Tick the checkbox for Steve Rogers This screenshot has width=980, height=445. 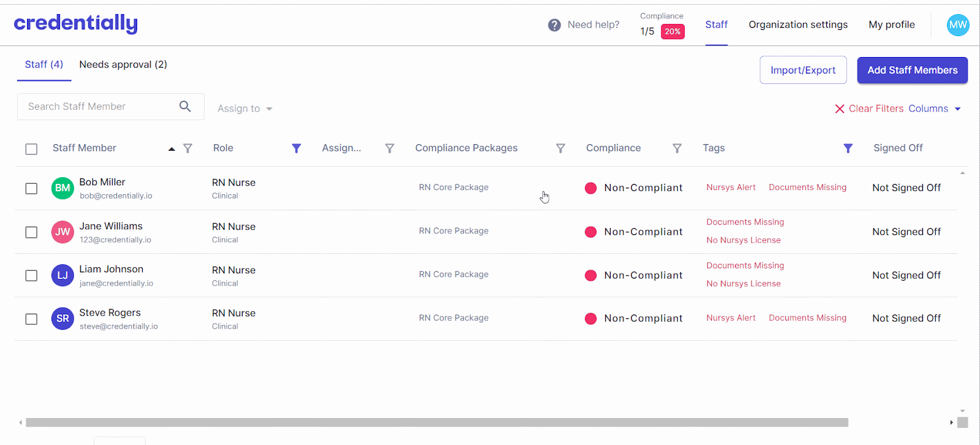pyautogui.click(x=31, y=319)
